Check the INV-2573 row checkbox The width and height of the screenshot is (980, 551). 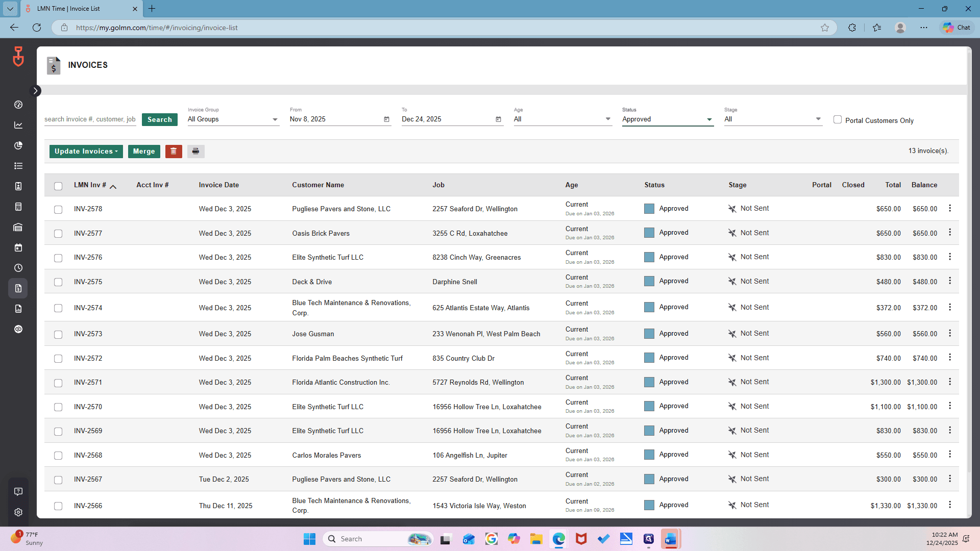coord(58,334)
